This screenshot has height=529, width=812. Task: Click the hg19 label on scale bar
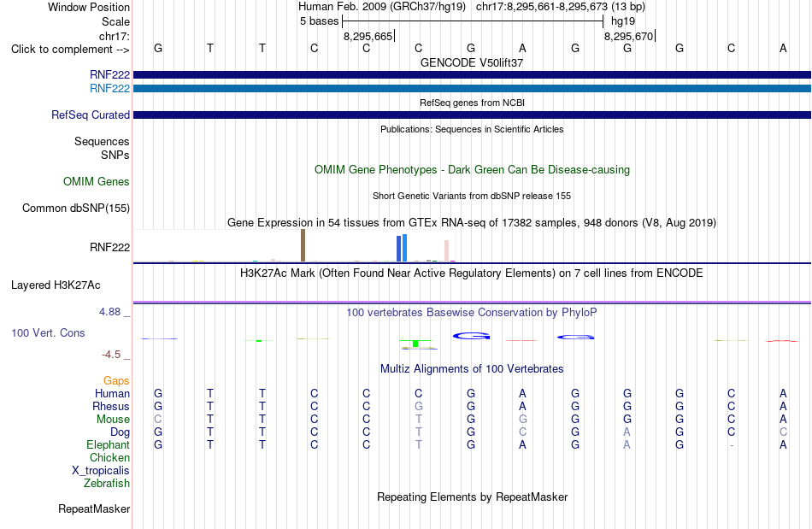(x=623, y=21)
